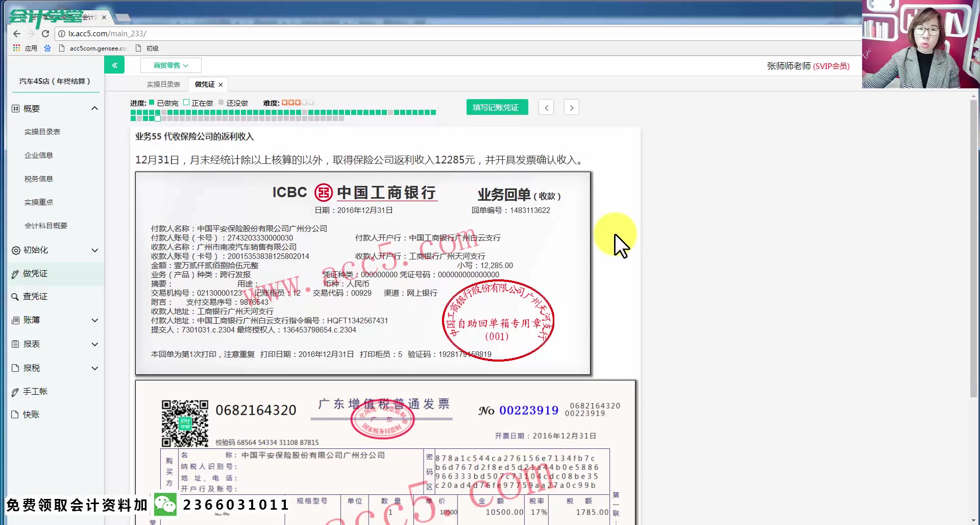This screenshot has width=980, height=525.
Task: Click the SVIP会员 label
Action: (x=831, y=66)
